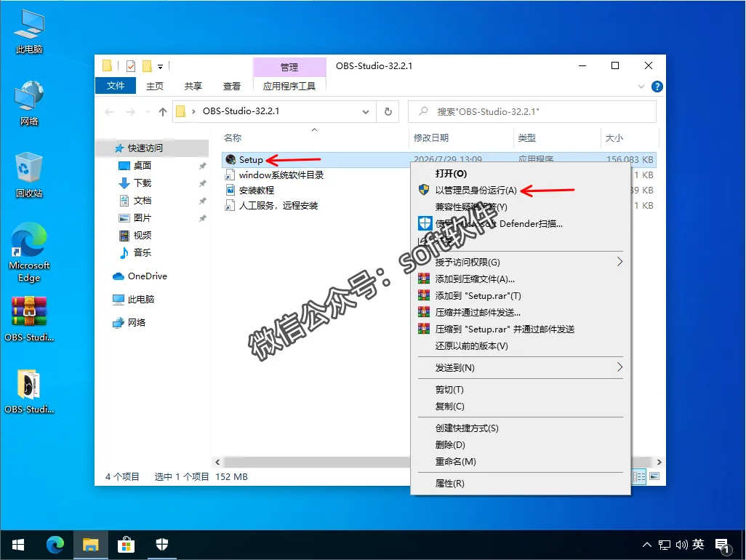This screenshot has height=560, width=746.
Task: Select 此电脑 in the navigation pane
Action: click(x=141, y=299)
